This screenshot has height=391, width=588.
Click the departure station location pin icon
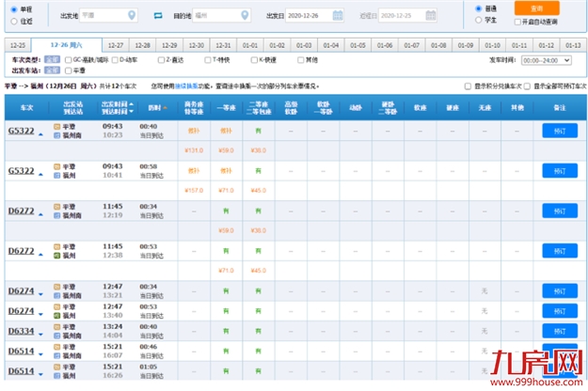point(132,15)
